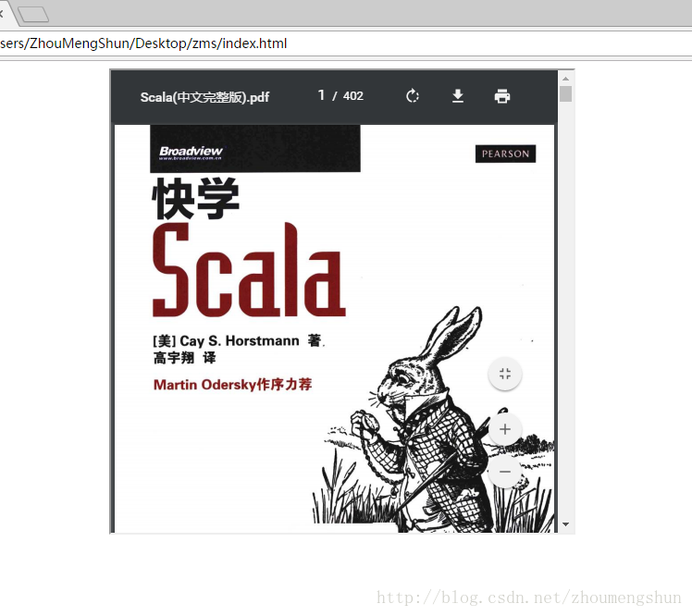Image resolution: width=692 pixels, height=616 pixels.
Task: Click the address bar with index.html path
Action: coord(346,43)
